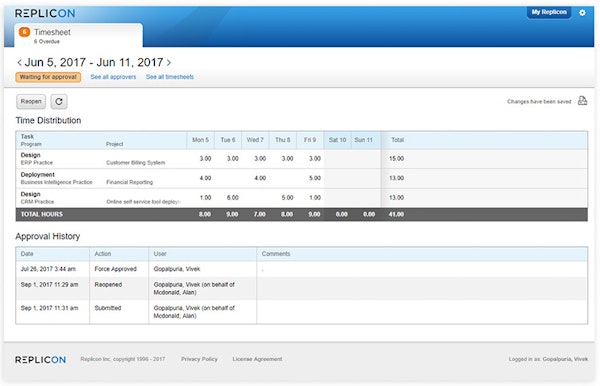This screenshot has height=386, width=600.
Task: Click Customer Billing System project
Action: click(x=136, y=163)
